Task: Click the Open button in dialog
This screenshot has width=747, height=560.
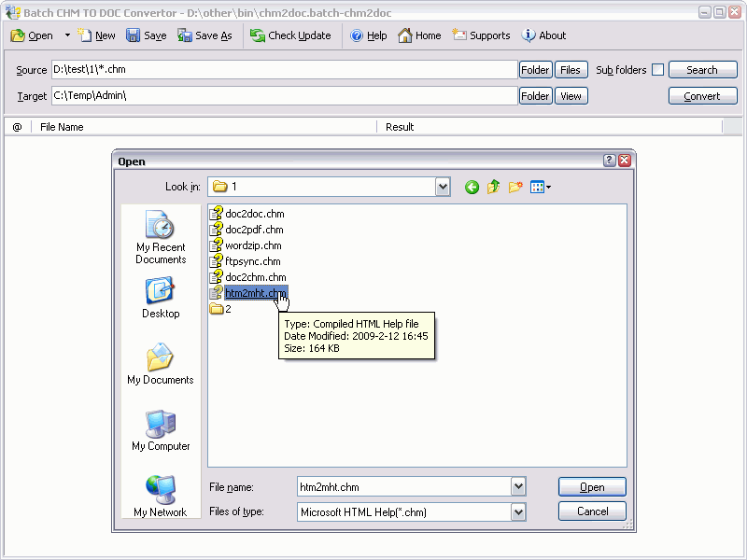Action: (592, 487)
